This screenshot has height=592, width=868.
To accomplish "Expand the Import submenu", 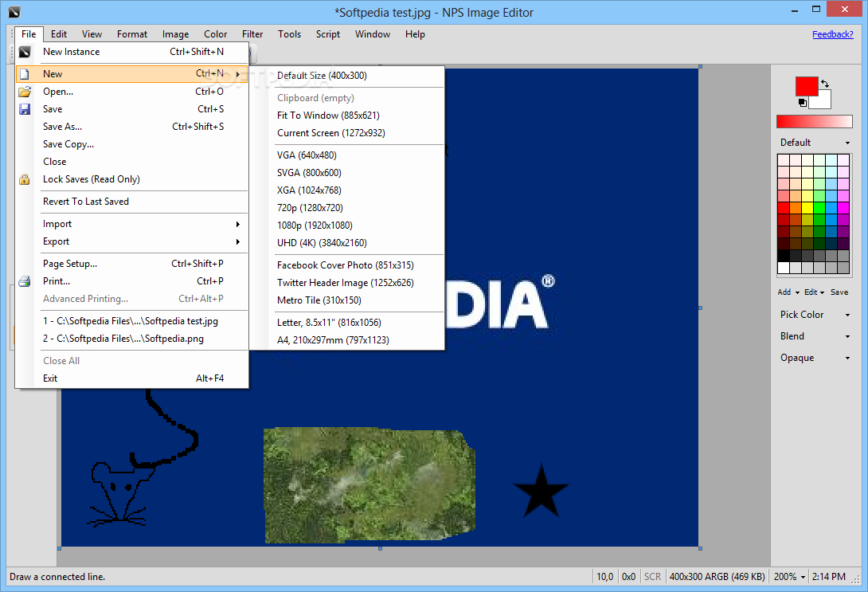I will point(131,224).
